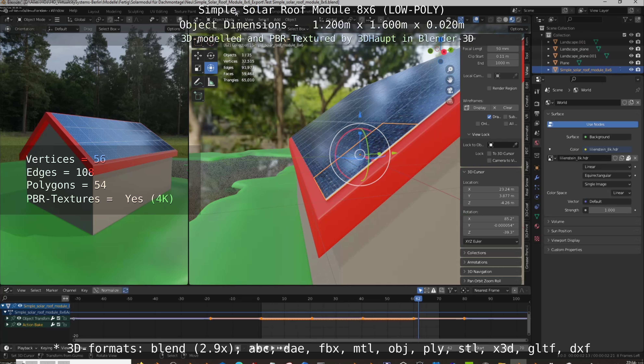Open the Sculpting workspace tab
This screenshot has width=644, height=364.
135,12
